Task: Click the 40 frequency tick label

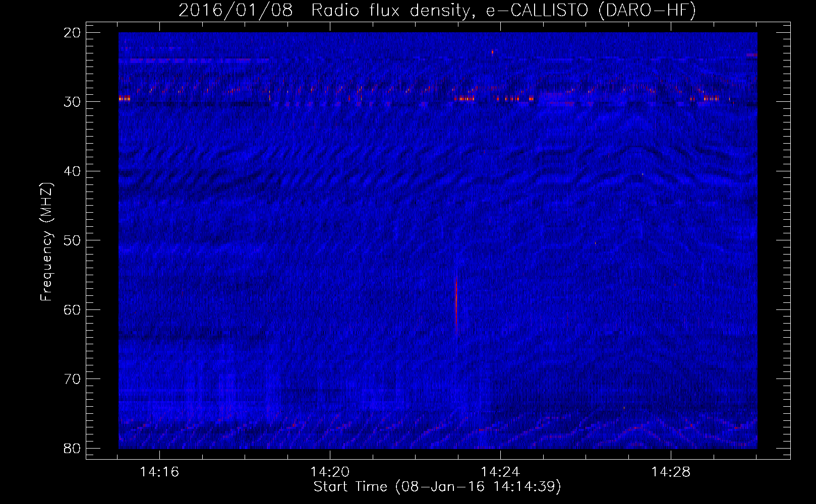Action: pos(73,171)
